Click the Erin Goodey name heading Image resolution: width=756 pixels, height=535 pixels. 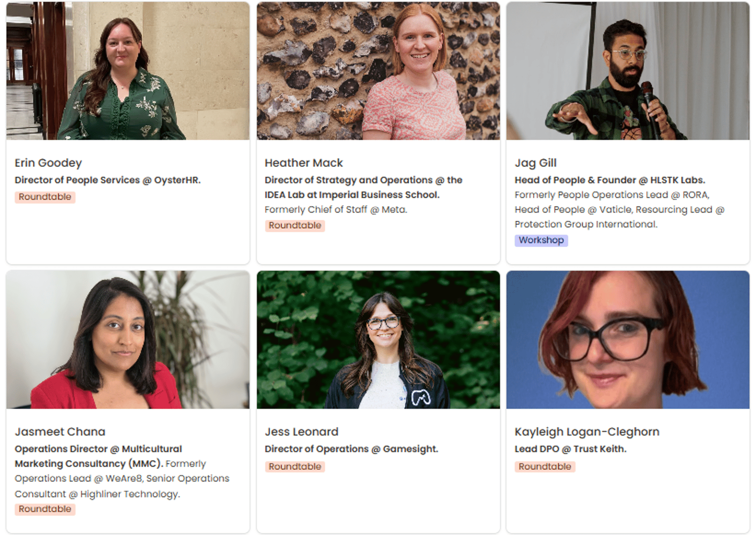48,163
